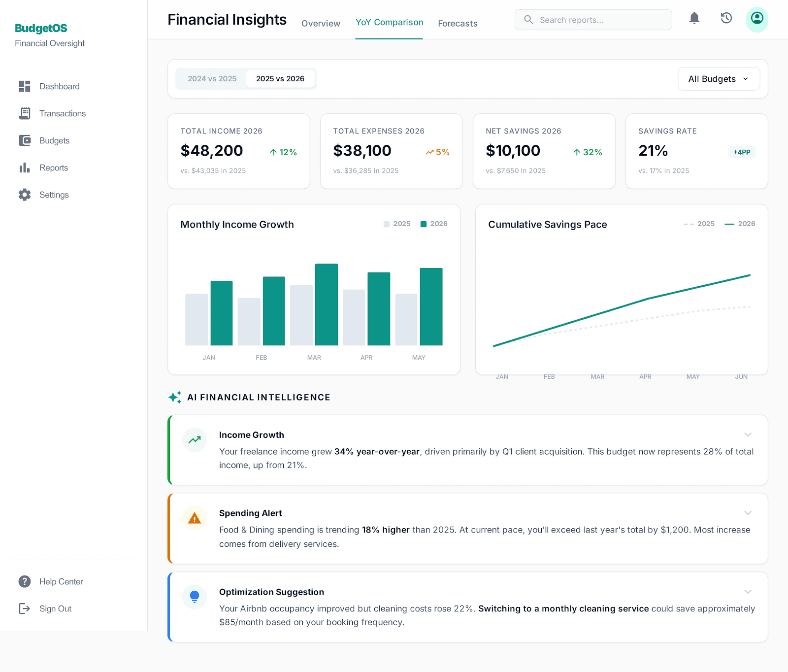Open the history clock icon
Screen dimensions: 788x672
[x=726, y=19]
